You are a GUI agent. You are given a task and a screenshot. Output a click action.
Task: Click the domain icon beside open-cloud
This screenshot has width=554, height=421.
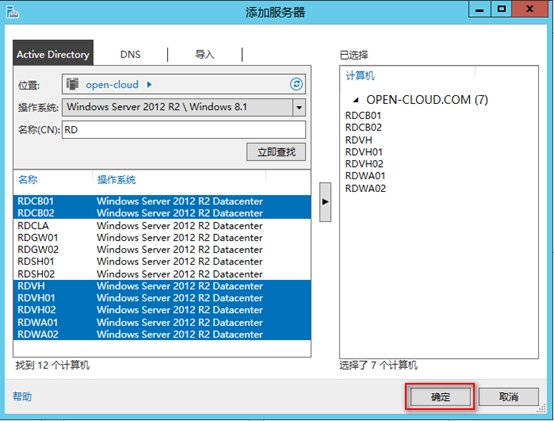(x=72, y=84)
